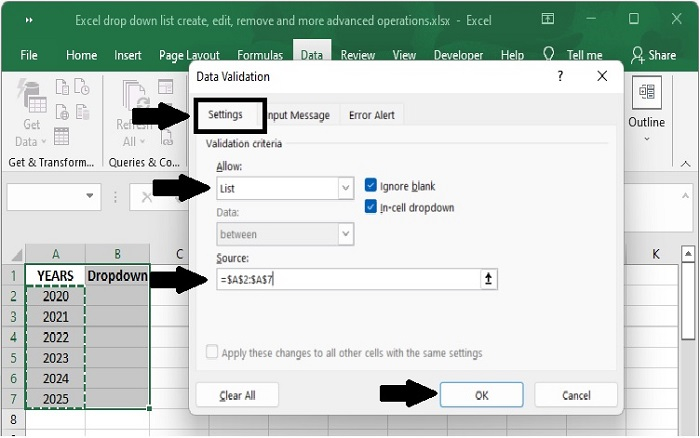The width and height of the screenshot is (700, 438).
Task: Click cell with value 2023
Action: point(55,358)
